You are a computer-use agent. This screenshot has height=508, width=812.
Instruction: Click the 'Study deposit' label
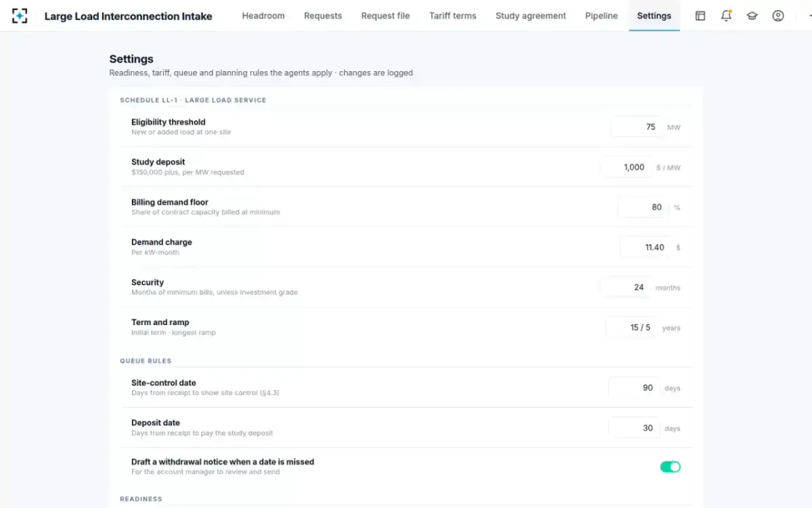pos(158,162)
